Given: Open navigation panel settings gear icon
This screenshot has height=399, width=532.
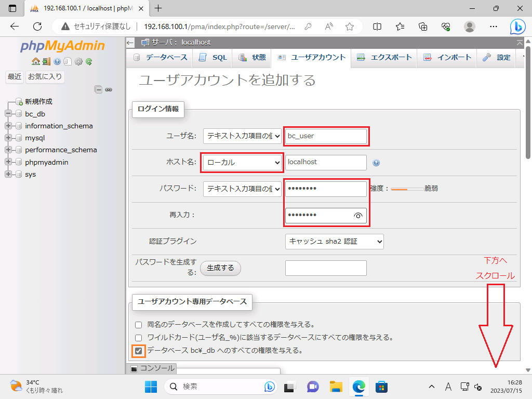Looking at the screenshot, I should (x=78, y=61).
